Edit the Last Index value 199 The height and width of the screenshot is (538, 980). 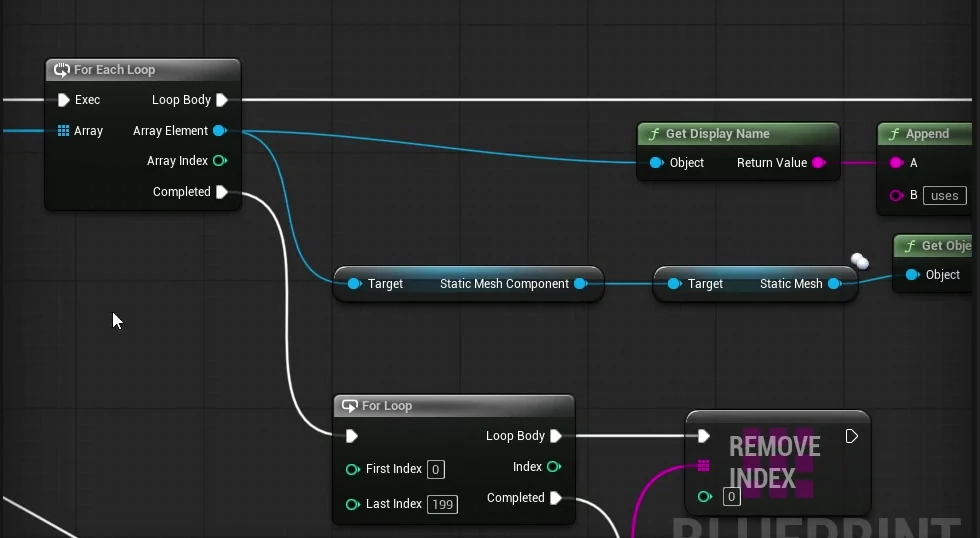click(442, 504)
